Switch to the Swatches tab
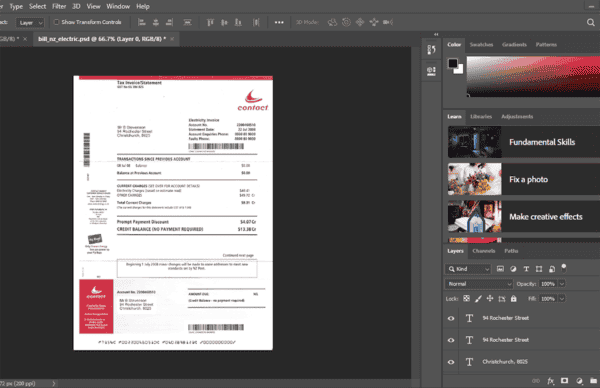This screenshot has height=388, width=600. 481,44
